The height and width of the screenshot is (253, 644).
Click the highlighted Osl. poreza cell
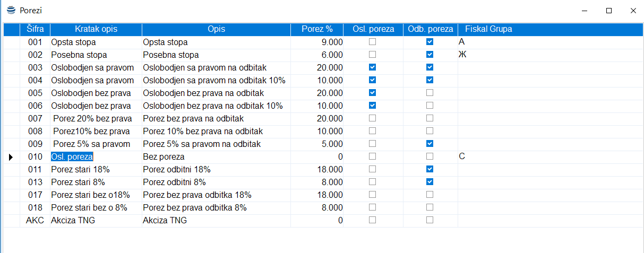click(72, 157)
